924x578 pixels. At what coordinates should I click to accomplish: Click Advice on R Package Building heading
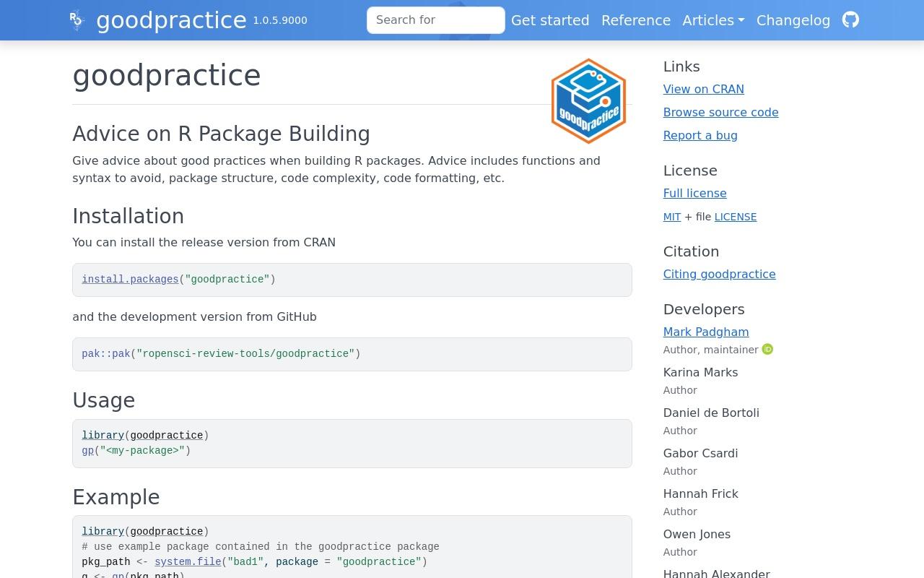[221, 134]
